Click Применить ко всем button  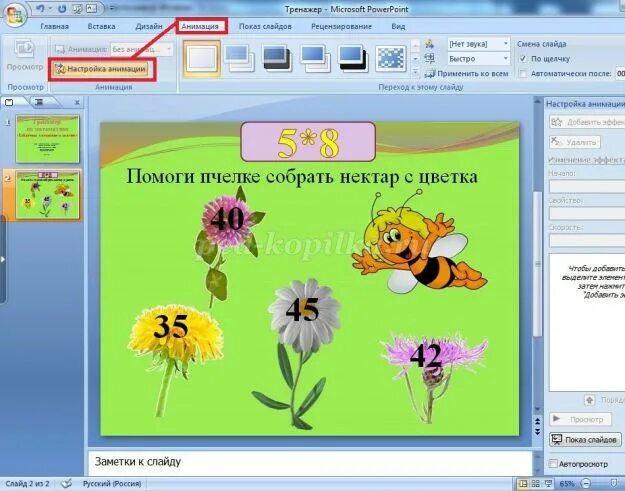(466, 74)
